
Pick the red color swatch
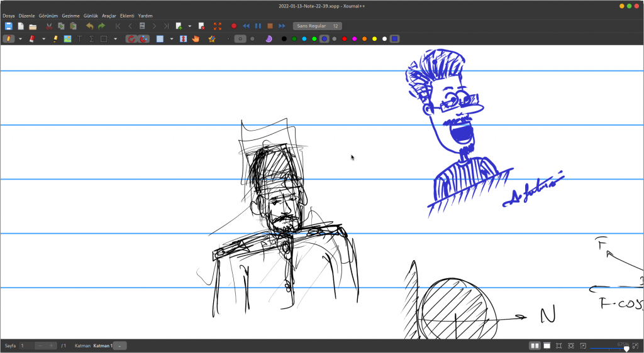pos(345,39)
